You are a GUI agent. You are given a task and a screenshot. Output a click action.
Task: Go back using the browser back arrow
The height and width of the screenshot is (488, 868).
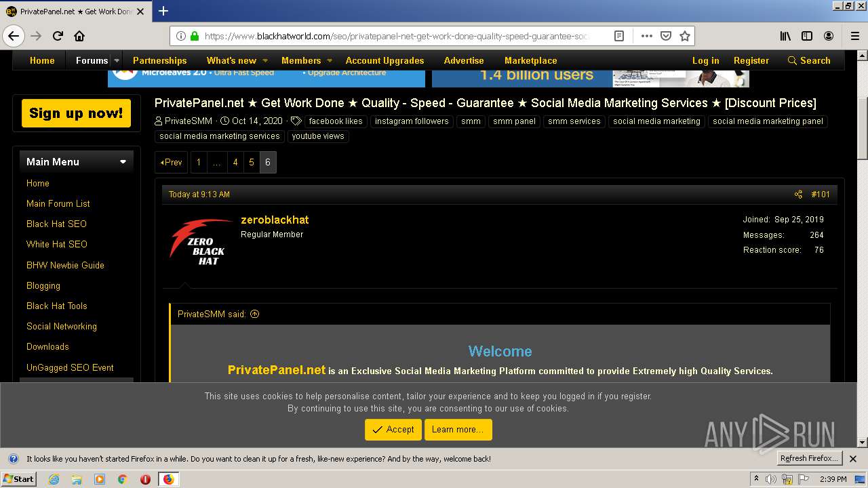pyautogui.click(x=14, y=36)
